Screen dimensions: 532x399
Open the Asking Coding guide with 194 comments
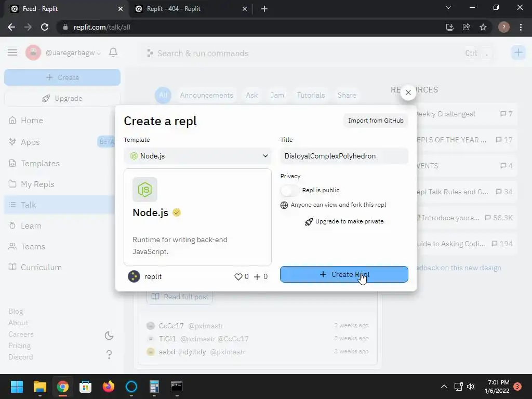467,244
